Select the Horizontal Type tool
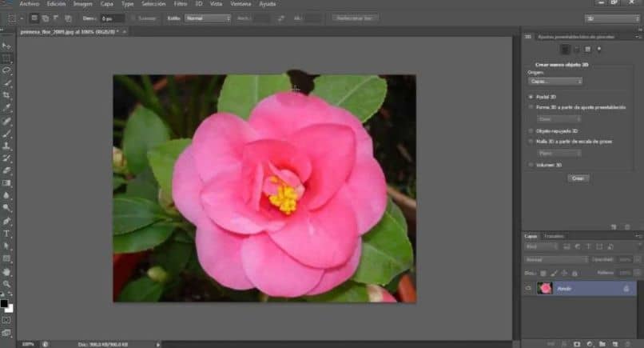The image size is (644, 348). [x=6, y=234]
